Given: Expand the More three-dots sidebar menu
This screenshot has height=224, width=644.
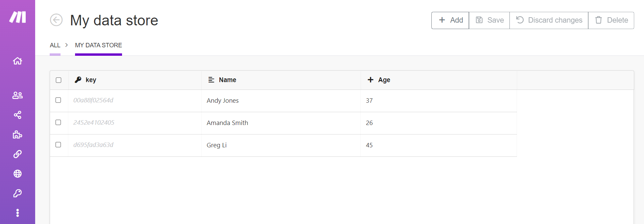Looking at the screenshot, I should 18,213.
